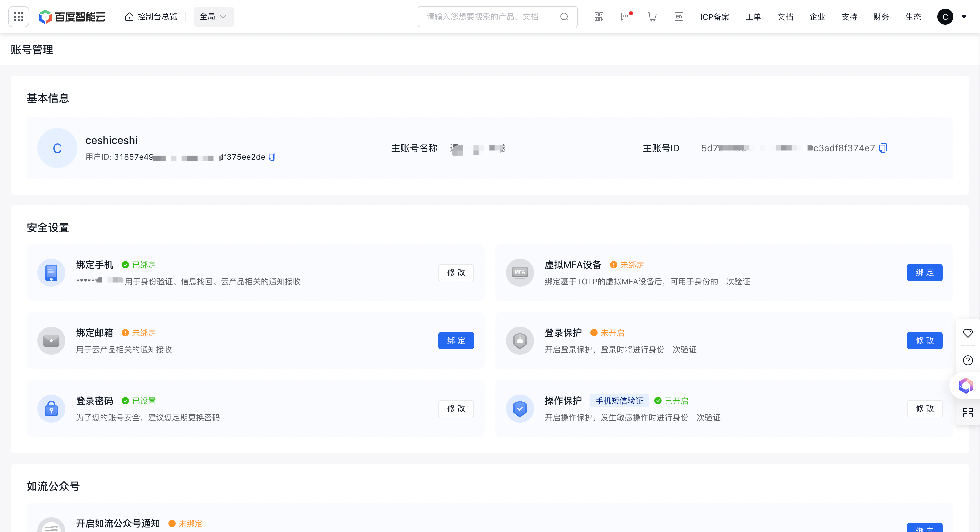Focus the product and docs search field
The image size is (980, 532).
(x=497, y=17)
